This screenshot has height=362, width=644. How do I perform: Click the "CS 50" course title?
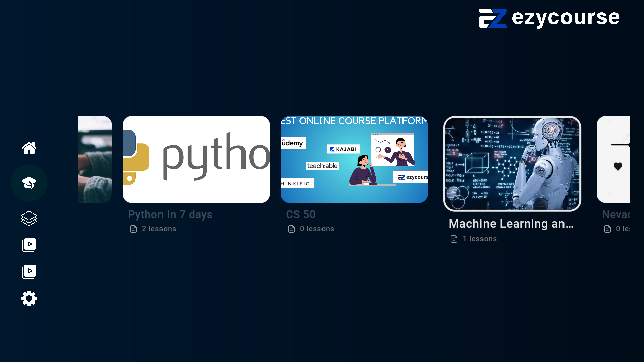[x=301, y=215]
